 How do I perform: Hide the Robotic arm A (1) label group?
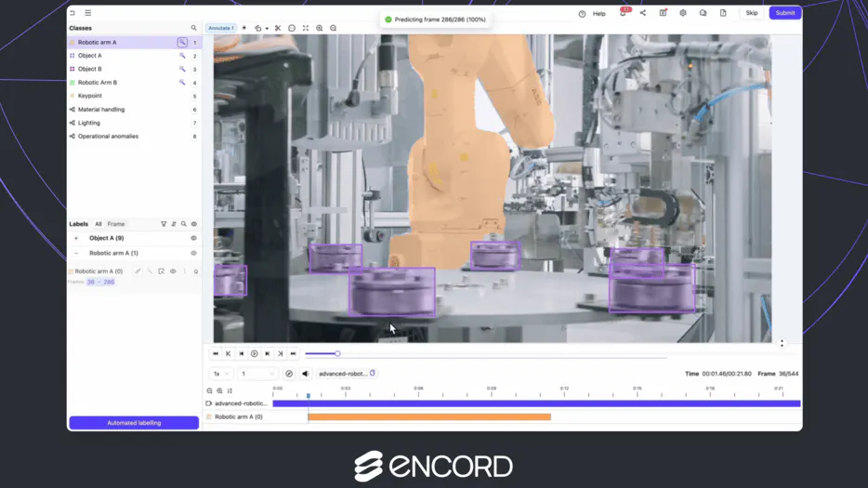coord(193,253)
